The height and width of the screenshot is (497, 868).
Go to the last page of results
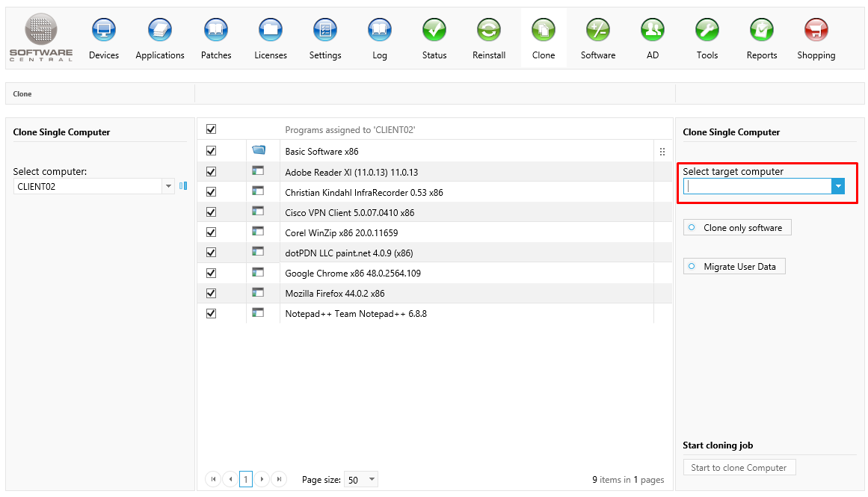click(x=279, y=479)
